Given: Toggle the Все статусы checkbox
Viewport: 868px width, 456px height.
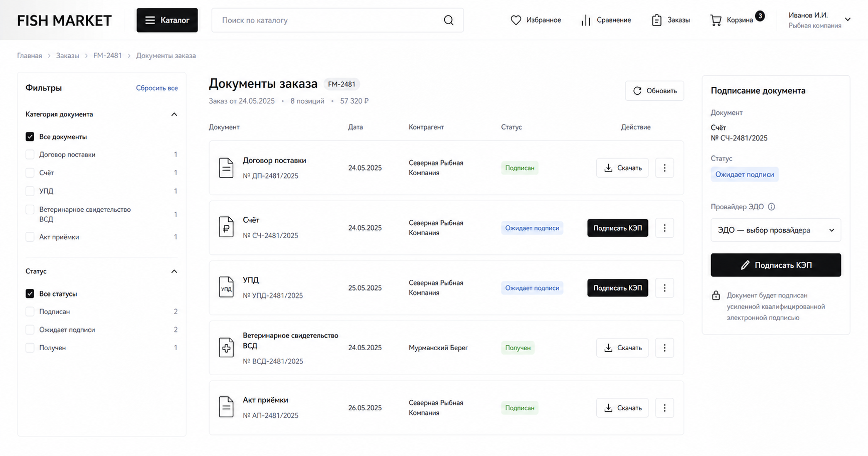Looking at the screenshot, I should [x=30, y=293].
